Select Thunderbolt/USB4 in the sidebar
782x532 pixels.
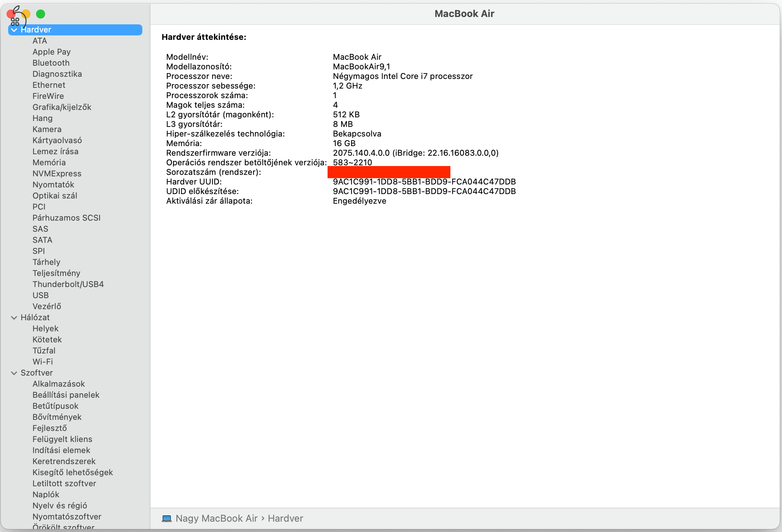click(68, 284)
